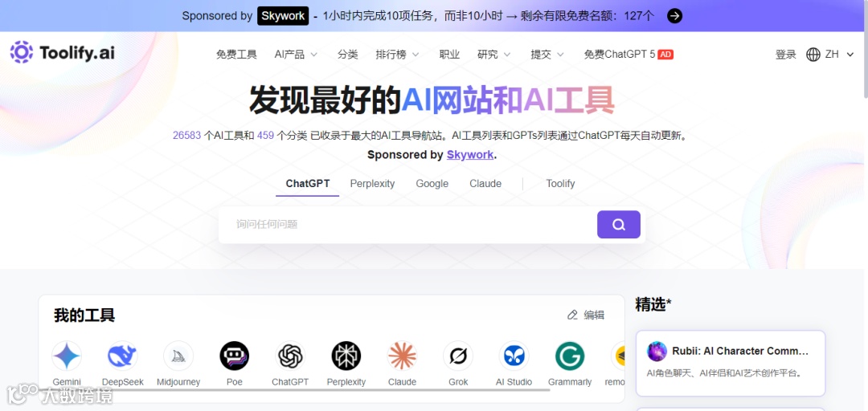Screen dimensions: 868x411
Task: Click the Toolify.ai logo
Action: (62, 52)
